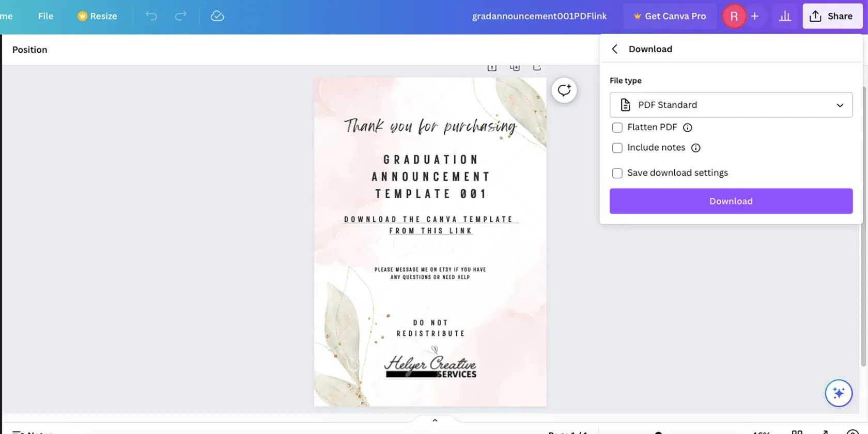868x434 pixels.
Task: Open the analytics bar chart icon
Action: [x=785, y=16]
